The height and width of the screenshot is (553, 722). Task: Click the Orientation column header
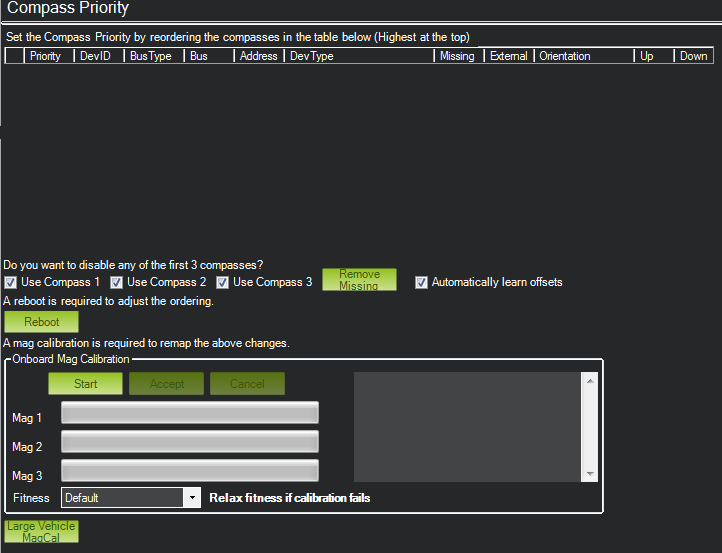(584, 56)
